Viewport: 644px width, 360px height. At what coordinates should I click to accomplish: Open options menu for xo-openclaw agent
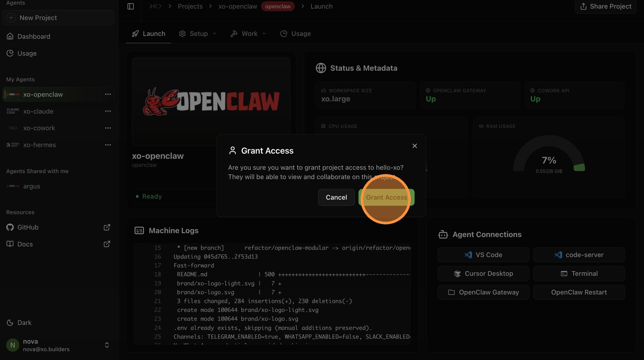(x=108, y=94)
